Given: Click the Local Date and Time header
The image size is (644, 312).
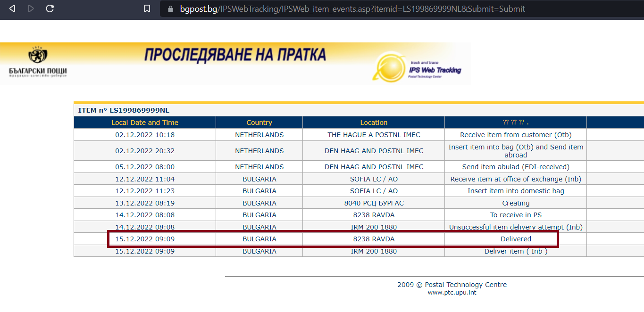Looking at the screenshot, I should 145,123.
